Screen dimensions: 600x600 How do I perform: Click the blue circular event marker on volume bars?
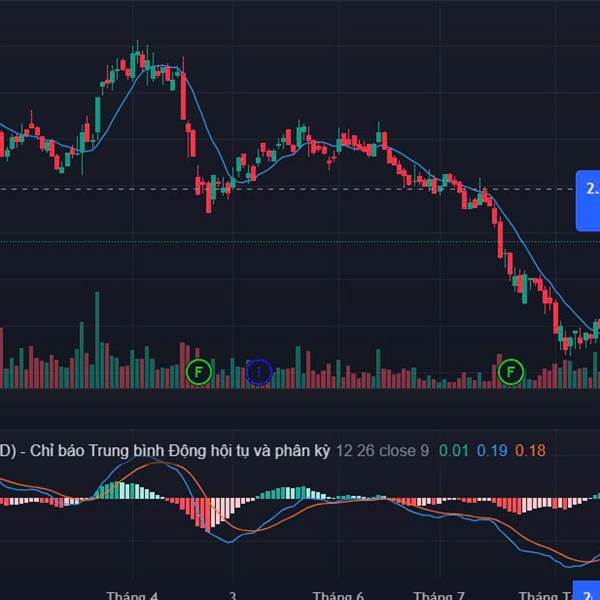[x=259, y=372]
